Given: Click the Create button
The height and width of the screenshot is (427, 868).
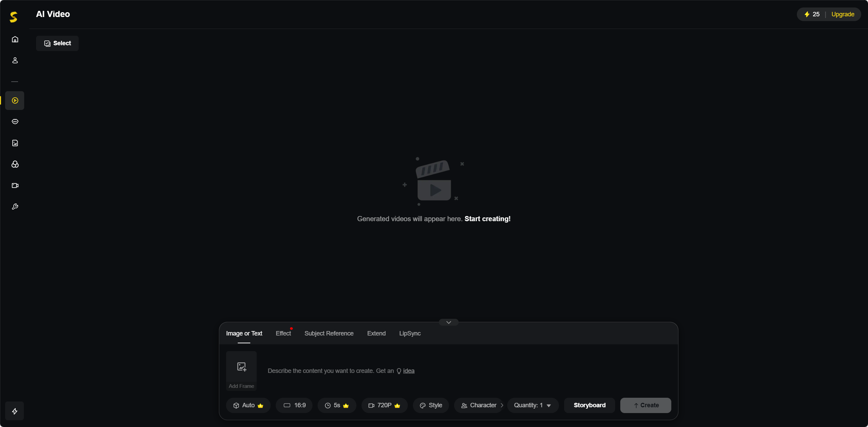Looking at the screenshot, I should point(646,405).
